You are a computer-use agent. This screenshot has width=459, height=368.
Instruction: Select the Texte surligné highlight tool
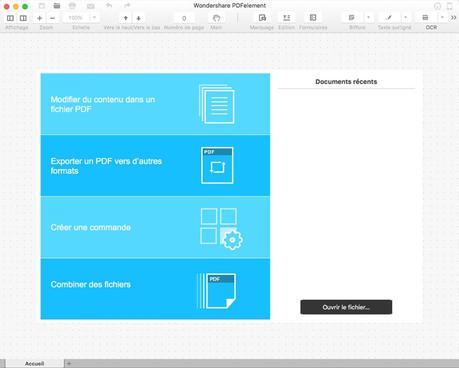[389, 17]
